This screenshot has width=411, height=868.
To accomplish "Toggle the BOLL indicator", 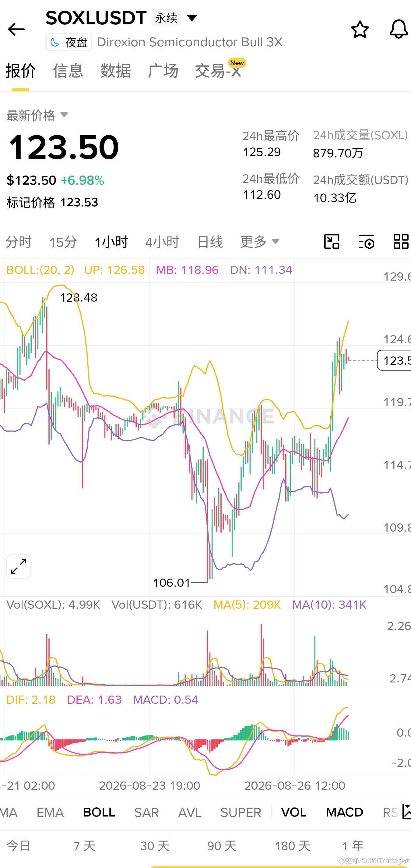I will [99, 813].
